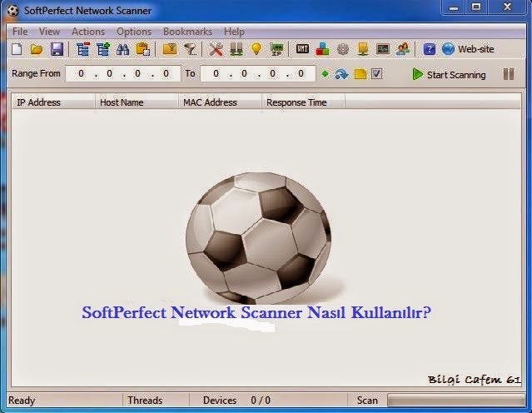Viewport: 532px width, 413px height.
Task: Click the dark monitor graph icon
Action: tap(383, 49)
